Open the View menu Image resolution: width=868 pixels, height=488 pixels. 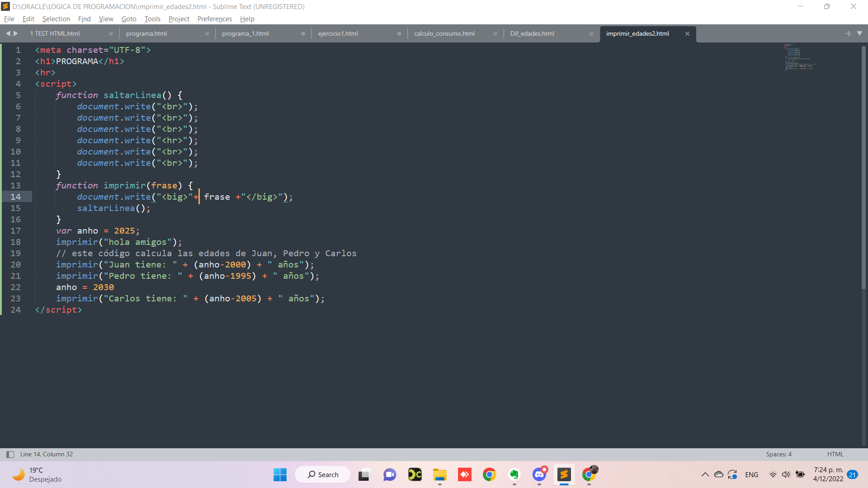(106, 19)
